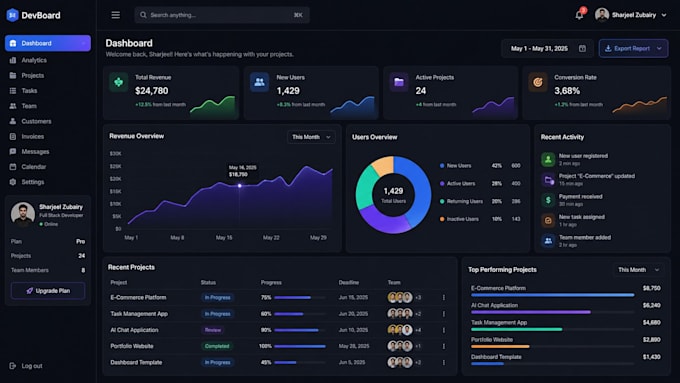Open Tasks in the sidebar

[x=48, y=91]
